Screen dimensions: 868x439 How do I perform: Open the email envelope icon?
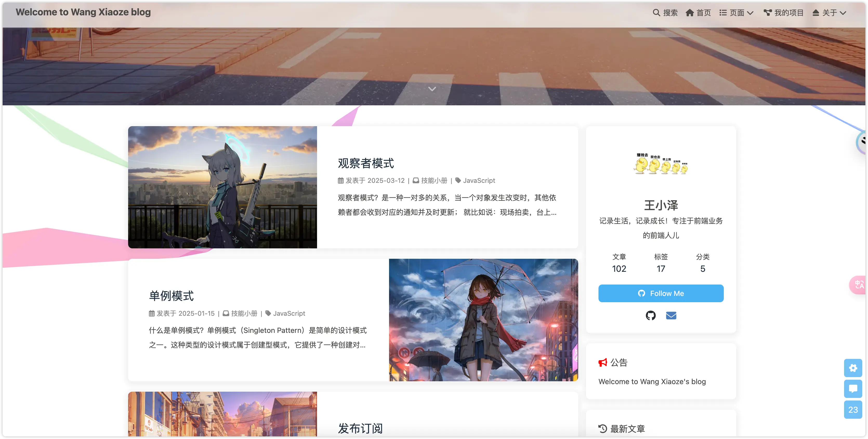coord(671,315)
